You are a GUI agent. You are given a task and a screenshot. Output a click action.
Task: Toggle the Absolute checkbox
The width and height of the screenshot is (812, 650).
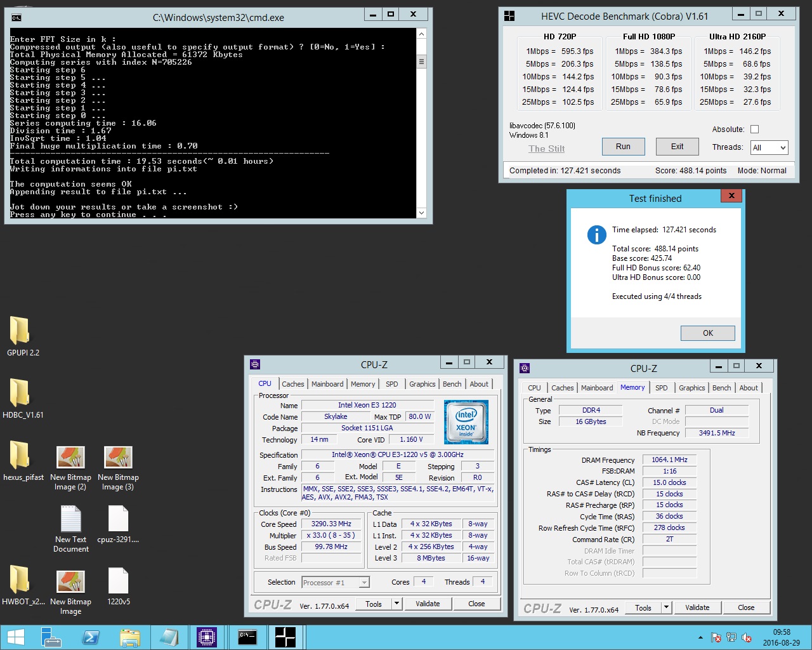point(754,129)
